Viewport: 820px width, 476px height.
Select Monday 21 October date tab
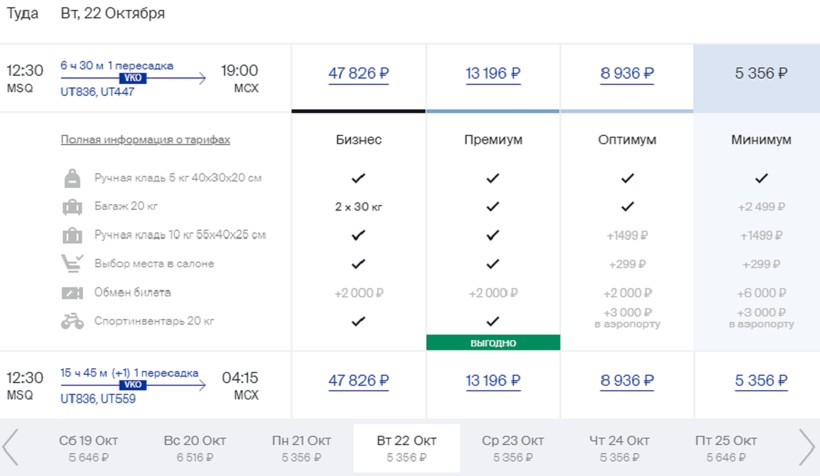click(301, 447)
